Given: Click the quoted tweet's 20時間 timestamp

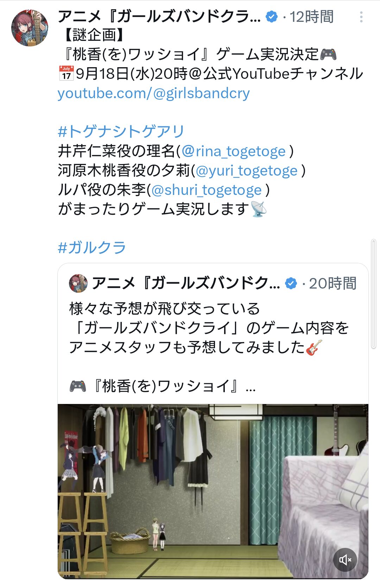Looking at the screenshot, I should tap(332, 283).
